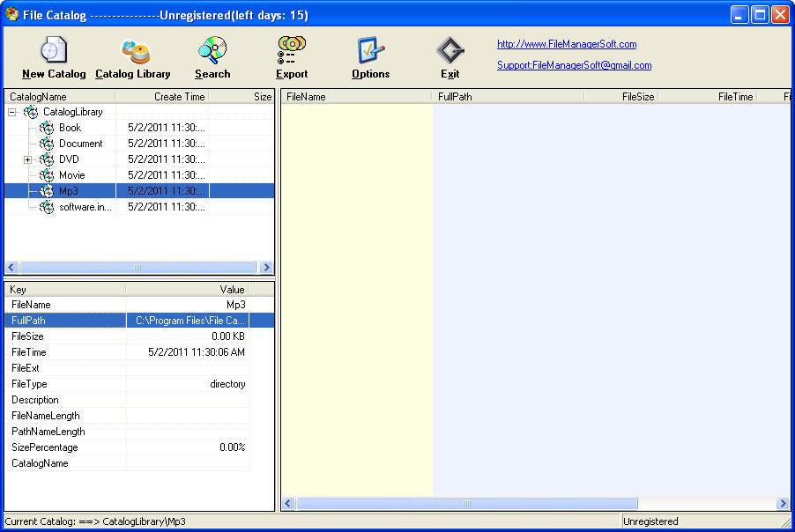Click the support email link
795x532 pixels.
point(574,65)
